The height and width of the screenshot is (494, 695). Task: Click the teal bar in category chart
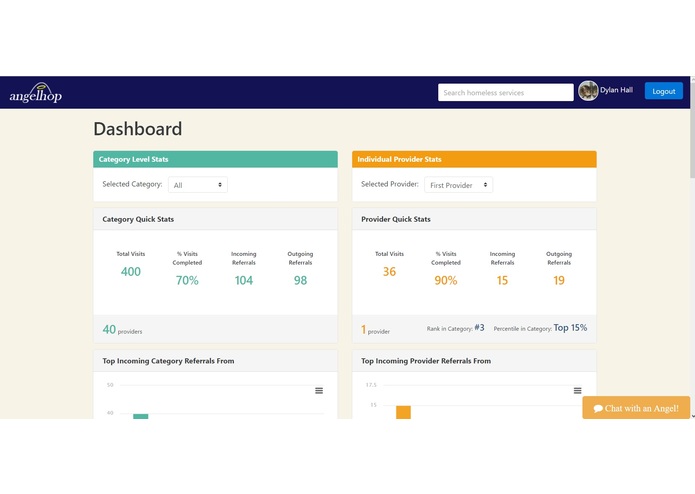coord(141,416)
